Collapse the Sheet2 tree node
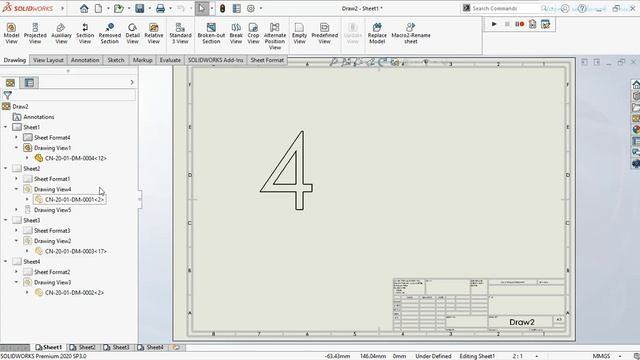The image size is (640, 360). pyautogui.click(x=6, y=168)
